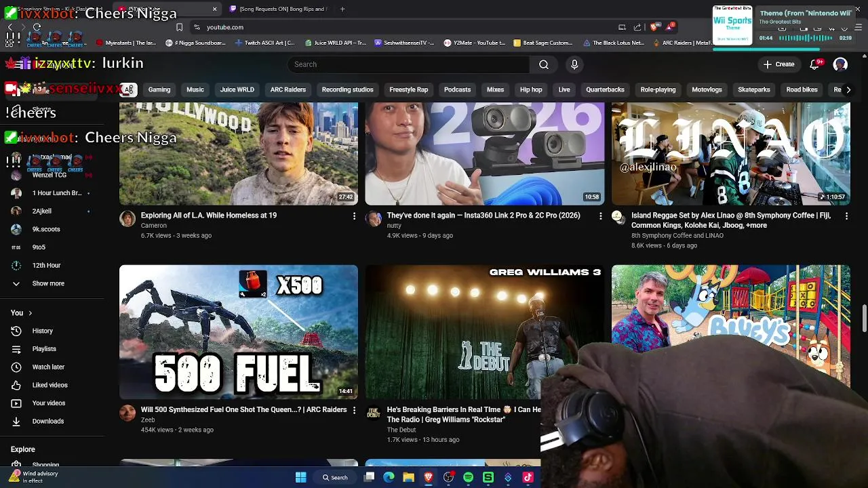Play the Hollywood homeless video thumbnail

tap(239, 154)
